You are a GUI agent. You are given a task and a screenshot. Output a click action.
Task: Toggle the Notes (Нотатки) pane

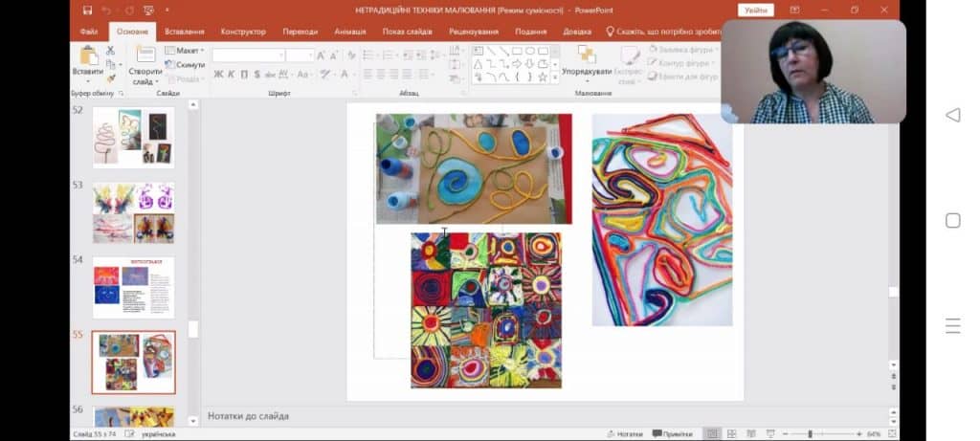[624, 433]
